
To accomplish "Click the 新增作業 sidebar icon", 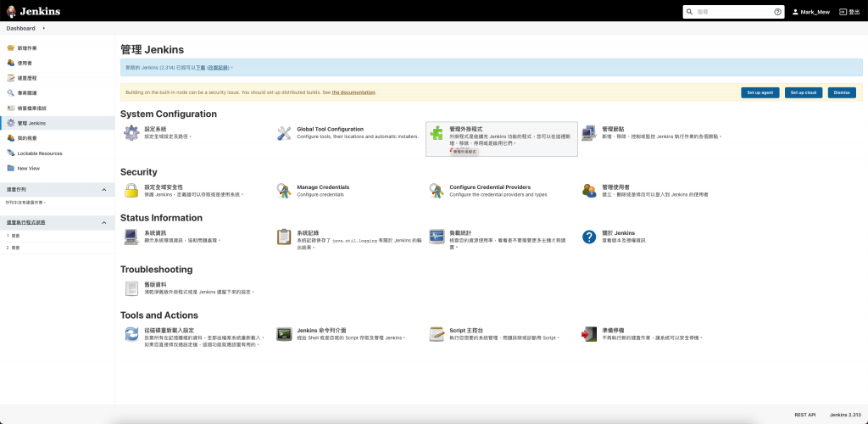I will coord(10,48).
